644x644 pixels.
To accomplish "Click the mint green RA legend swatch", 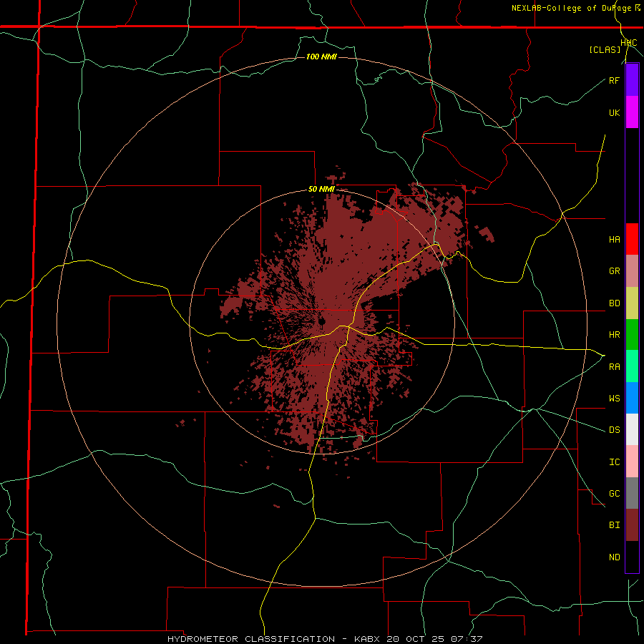I will tap(632, 366).
